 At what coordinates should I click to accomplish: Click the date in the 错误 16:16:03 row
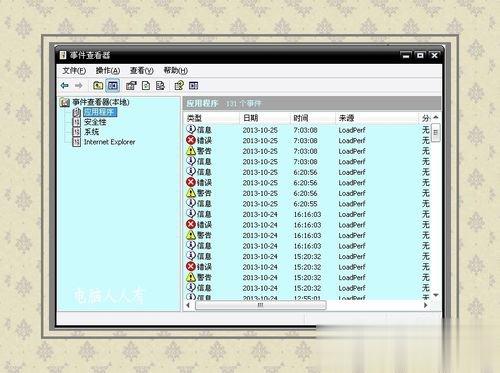pos(260,225)
